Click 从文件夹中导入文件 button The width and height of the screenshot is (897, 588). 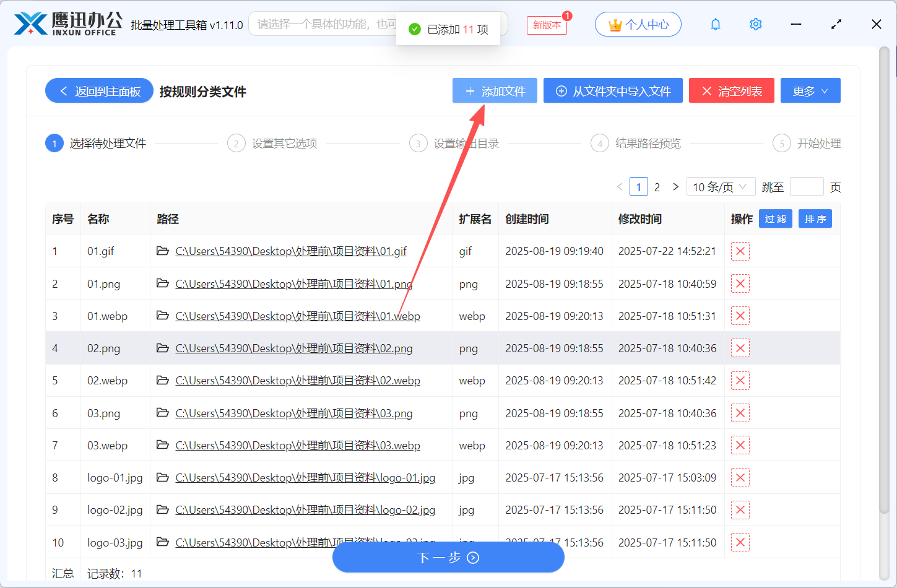[613, 90]
